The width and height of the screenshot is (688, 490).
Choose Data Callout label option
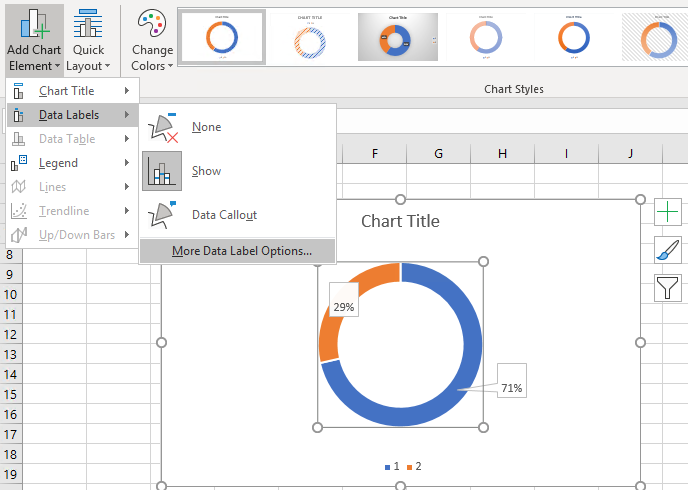(237, 215)
